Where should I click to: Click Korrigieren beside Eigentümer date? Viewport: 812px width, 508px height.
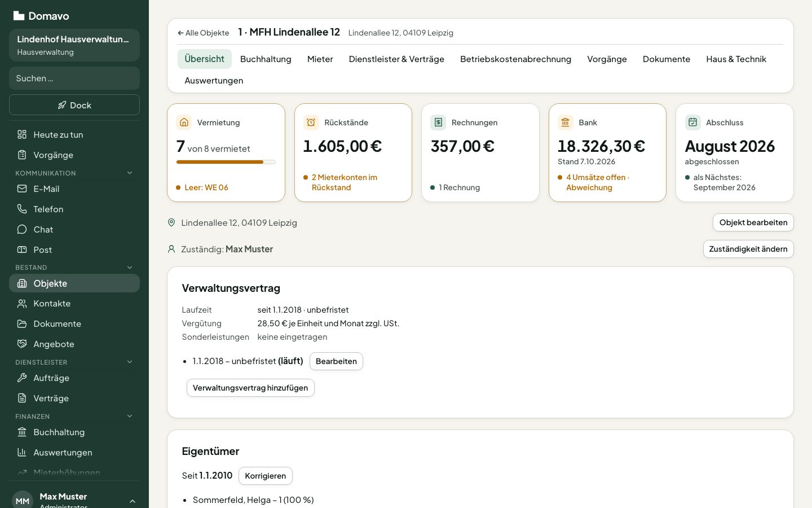pos(266,476)
